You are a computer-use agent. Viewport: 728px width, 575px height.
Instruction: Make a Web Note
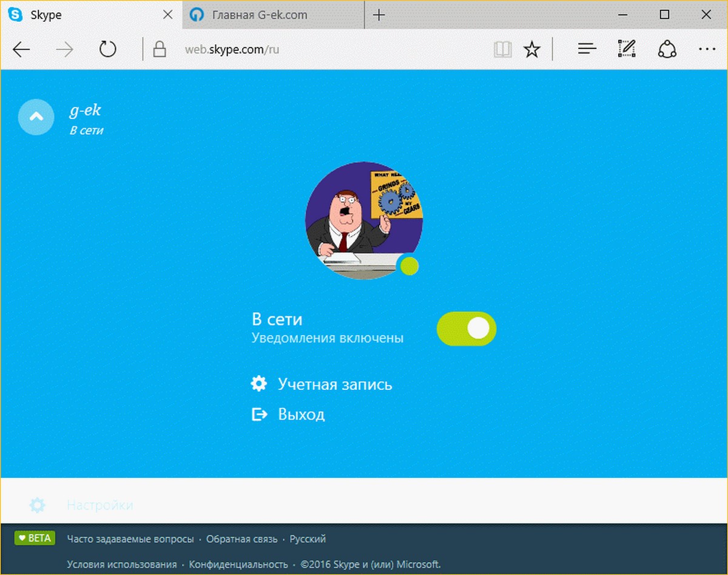pyautogui.click(x=627, y=49)
